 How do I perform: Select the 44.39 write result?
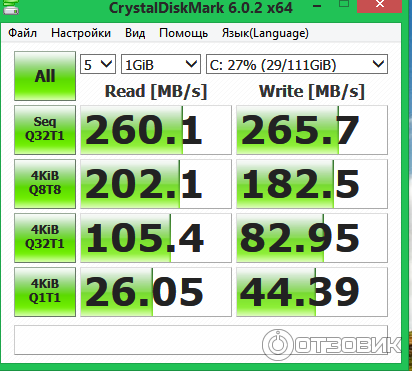(x=312, y=292)
